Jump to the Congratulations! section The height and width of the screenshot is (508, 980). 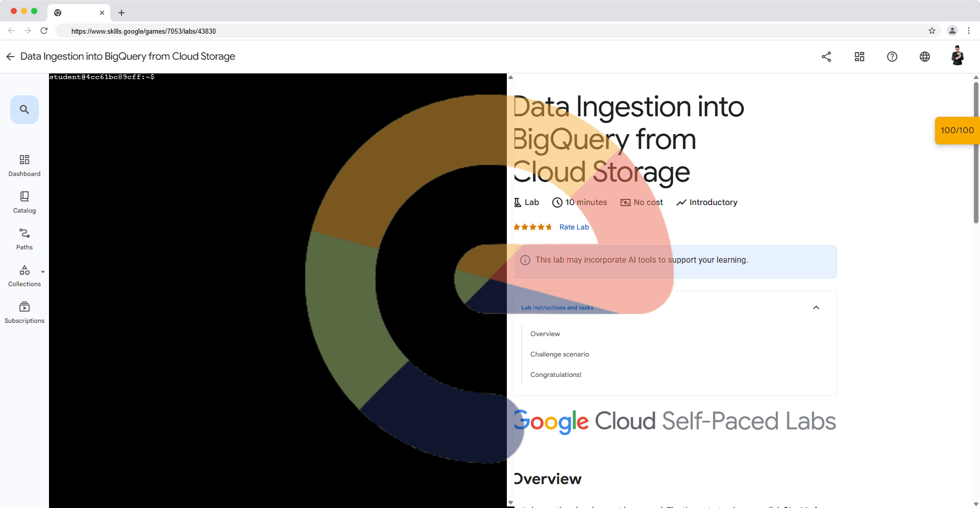click(556, 374)
